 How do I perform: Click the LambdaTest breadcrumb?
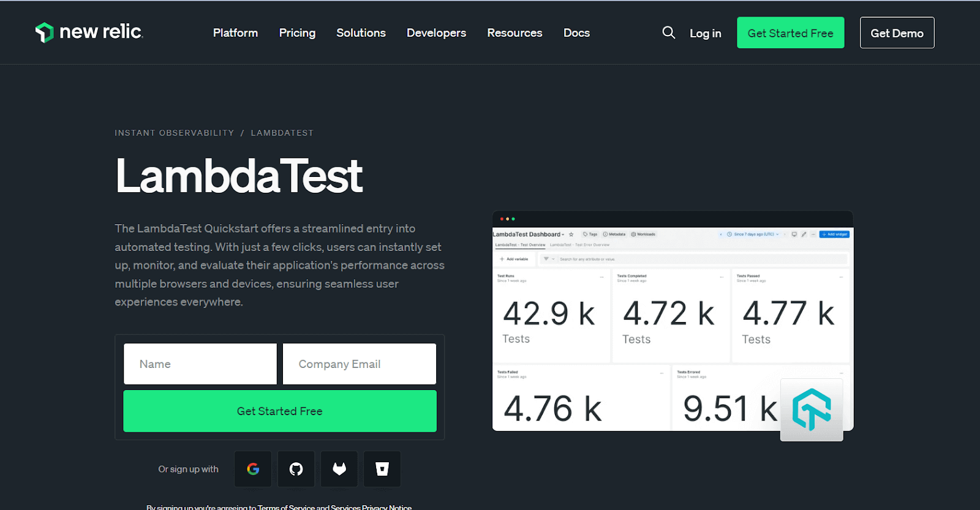pos(282,133)
